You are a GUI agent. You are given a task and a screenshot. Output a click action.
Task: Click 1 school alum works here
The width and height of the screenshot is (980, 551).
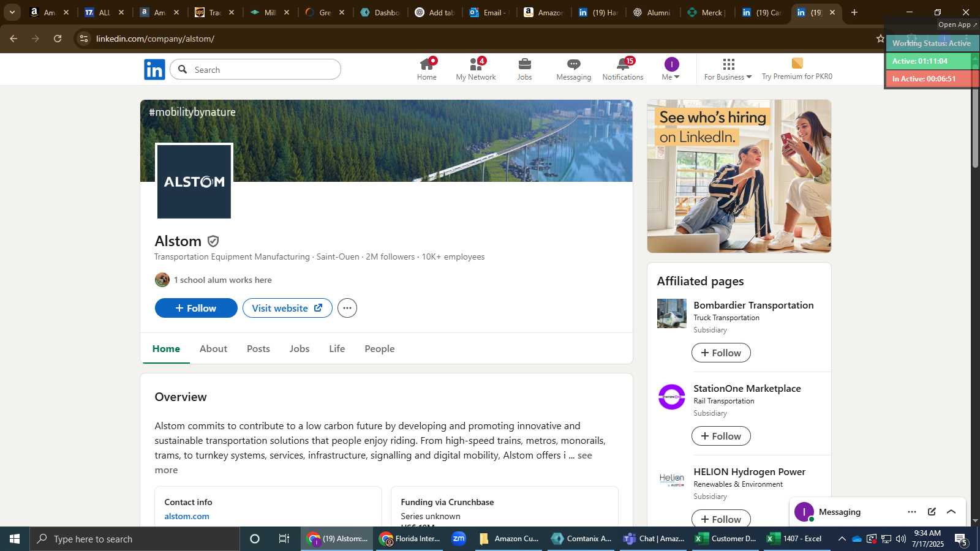click(x=223, y=280)
